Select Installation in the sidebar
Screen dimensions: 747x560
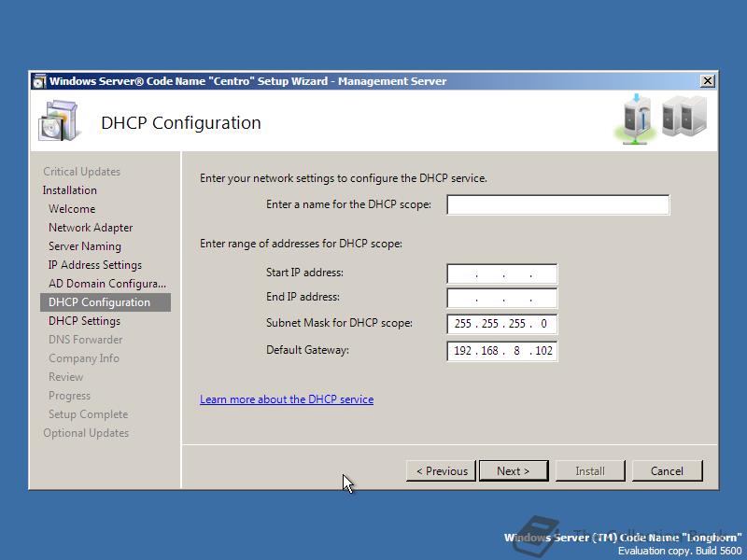click(69, 190)
